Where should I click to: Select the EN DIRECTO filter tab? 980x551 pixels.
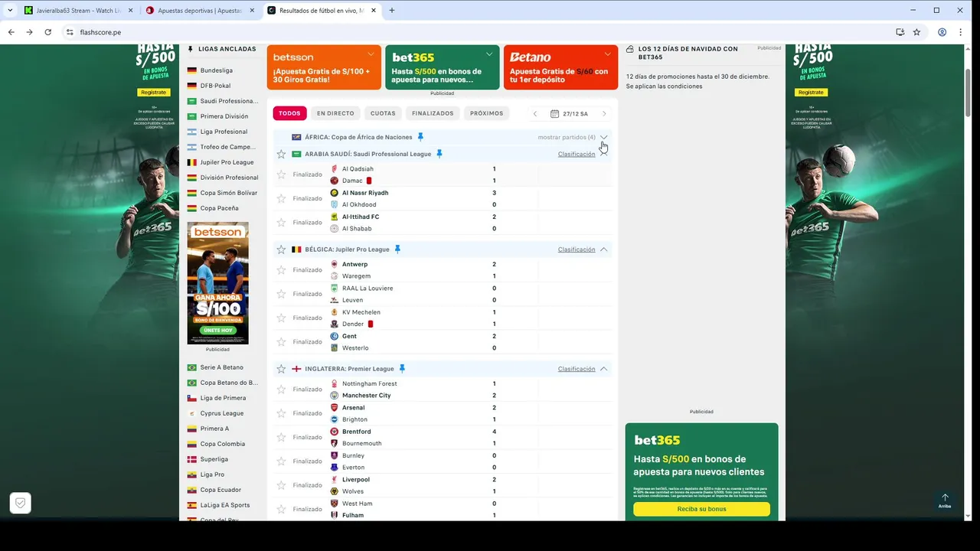pos(335,113)
